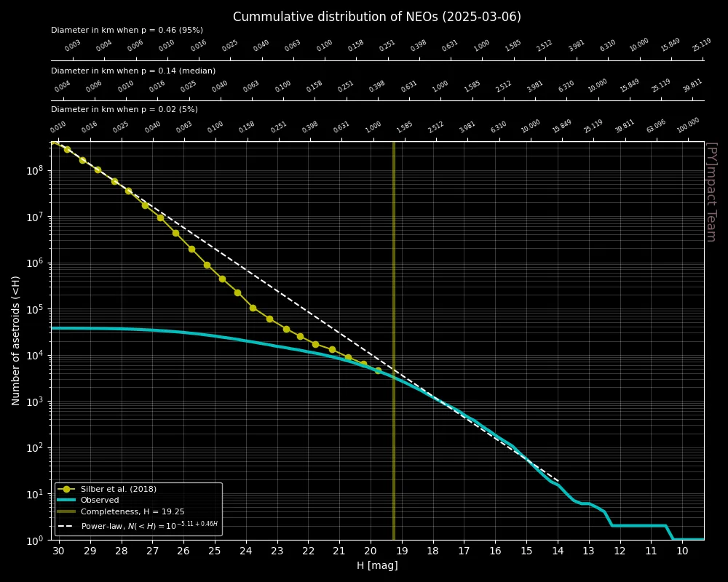Click x-axis tick label '11'
The height and width of the screenshot is (582, 728).
coord(652,551)
